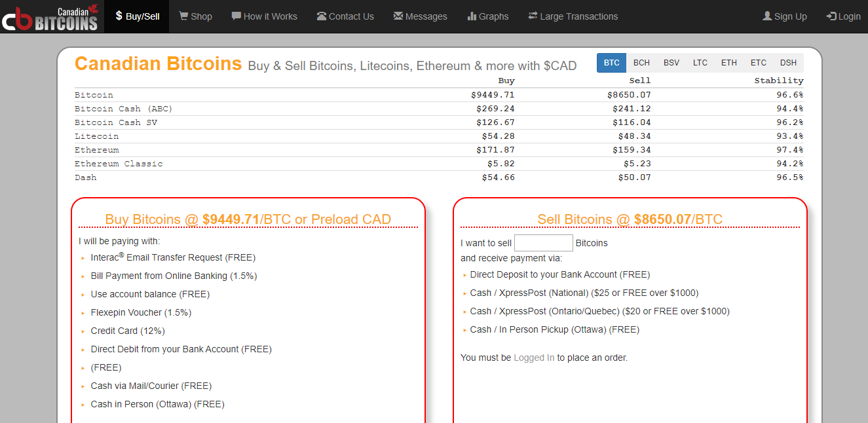Click the Ethereum row name

97,150
